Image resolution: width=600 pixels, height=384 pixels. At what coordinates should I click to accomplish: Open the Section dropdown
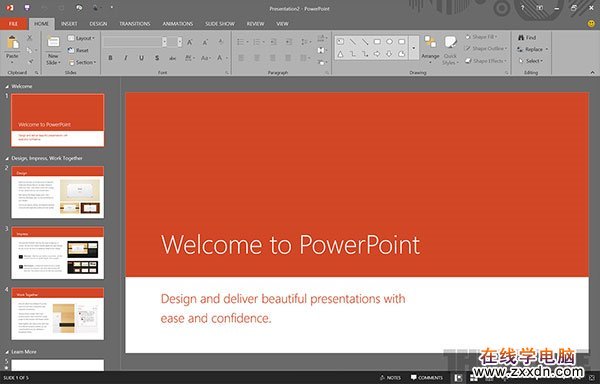[82, 62]
